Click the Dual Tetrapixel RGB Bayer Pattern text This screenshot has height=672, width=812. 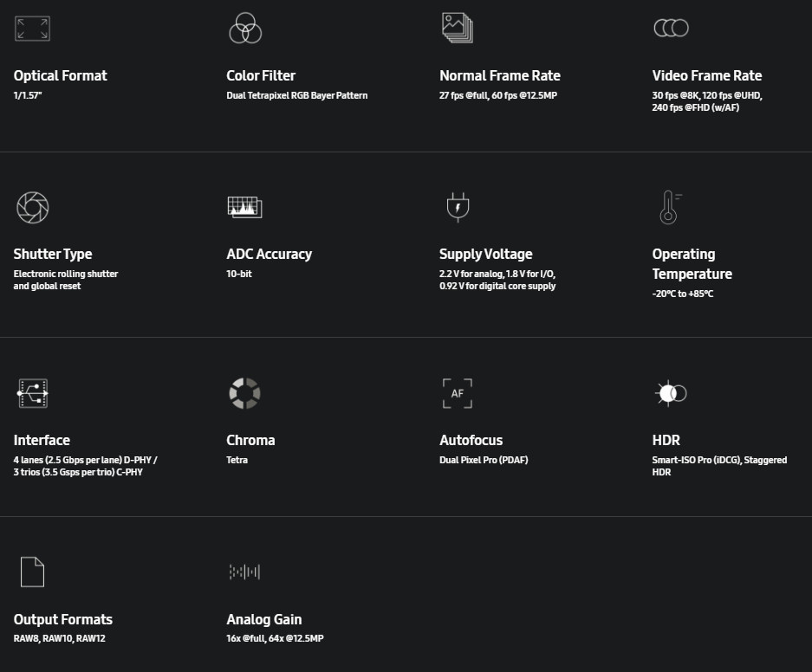click(x=297, y=95)
